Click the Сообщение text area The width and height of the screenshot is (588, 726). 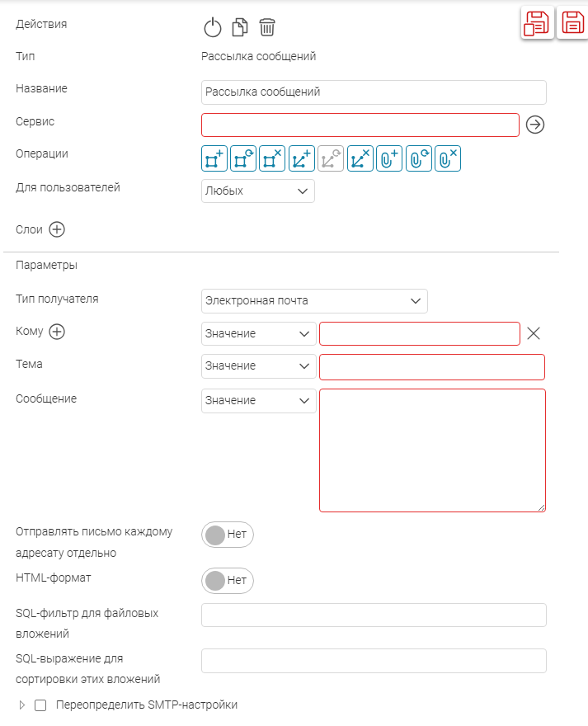[x=432, y=450]
